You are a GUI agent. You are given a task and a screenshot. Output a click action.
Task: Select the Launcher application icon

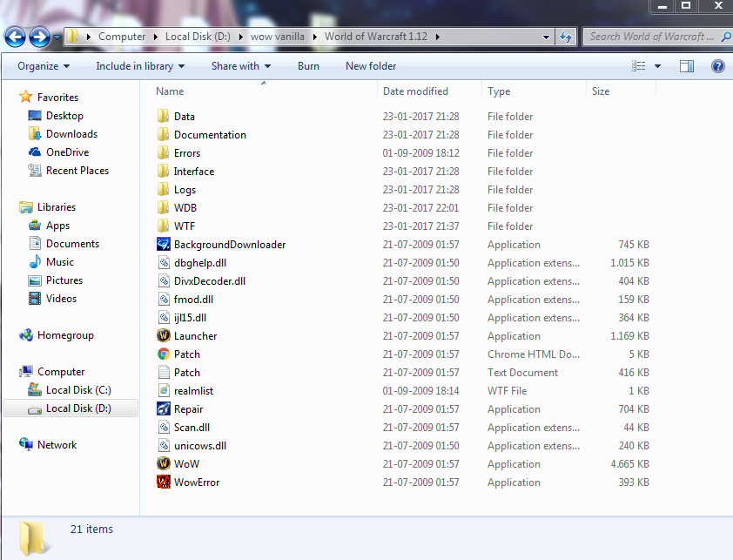coord(163,335)
